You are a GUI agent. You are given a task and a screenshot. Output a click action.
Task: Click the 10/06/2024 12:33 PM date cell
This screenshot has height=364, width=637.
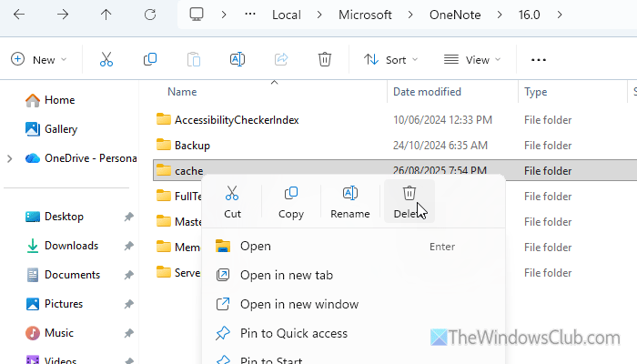pyautogui.click(x=442, y=120)
